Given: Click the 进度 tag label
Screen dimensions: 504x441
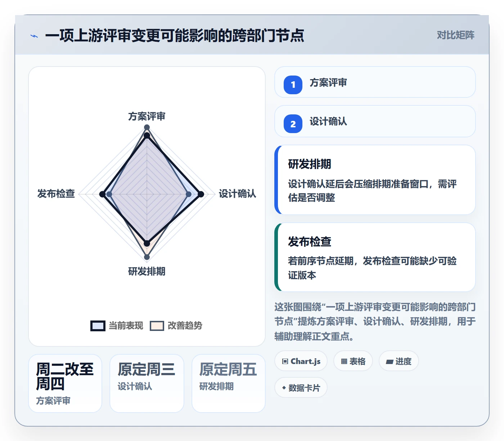Looking at the screenshot, I should (404, 362).
